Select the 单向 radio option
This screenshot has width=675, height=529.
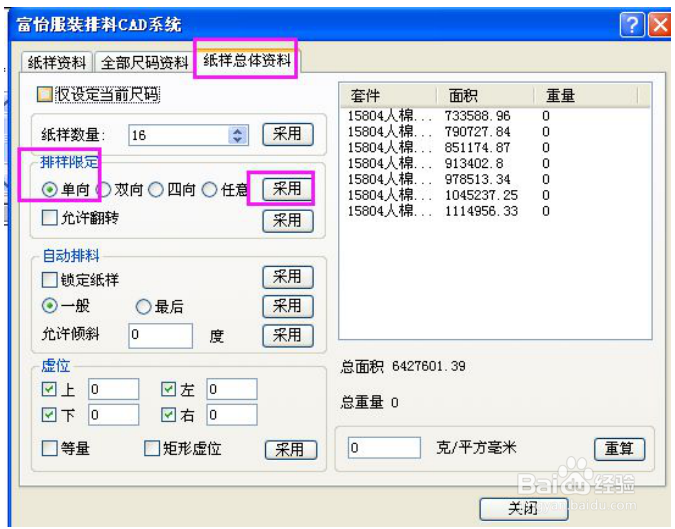(50, 189)
